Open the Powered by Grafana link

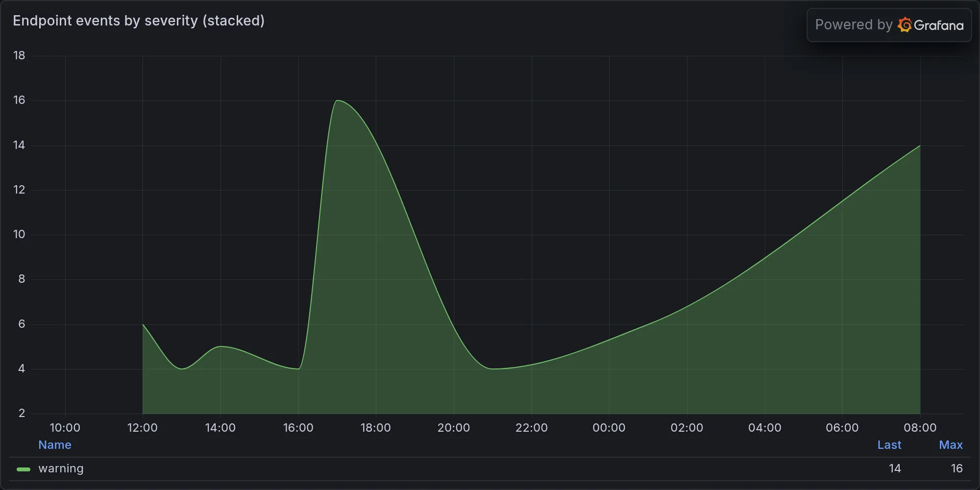click(x=889, y=25)
